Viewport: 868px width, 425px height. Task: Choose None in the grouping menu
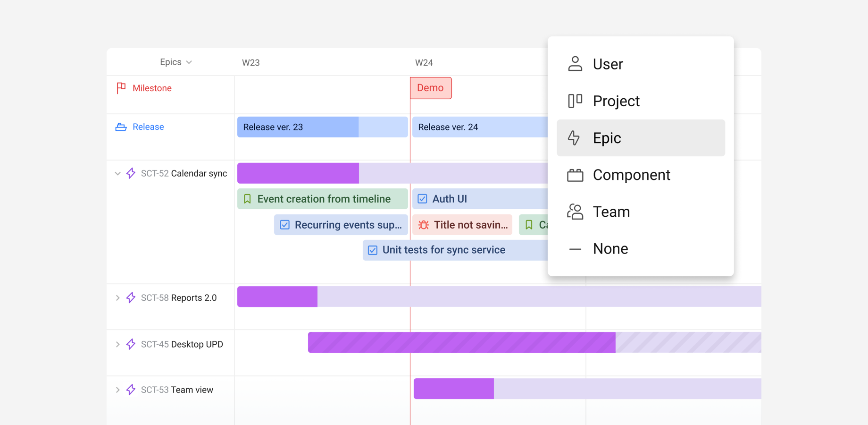pyautogui.click(x=610, y=248)
